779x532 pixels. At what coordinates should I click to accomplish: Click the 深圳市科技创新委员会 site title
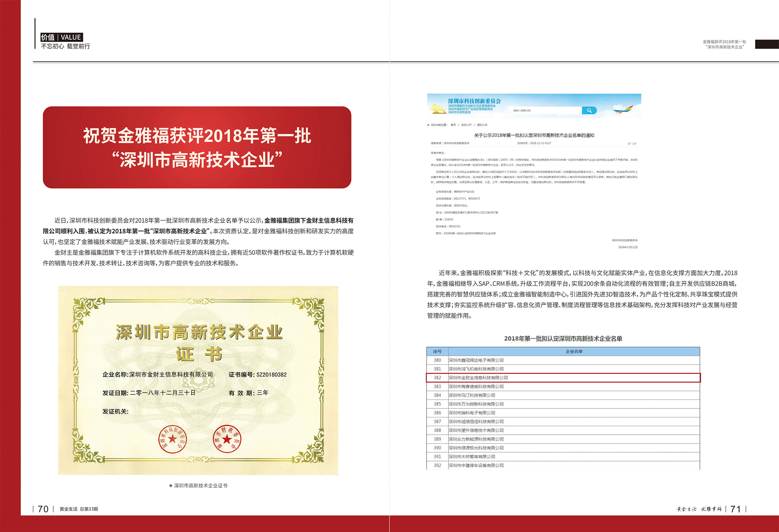474,101
